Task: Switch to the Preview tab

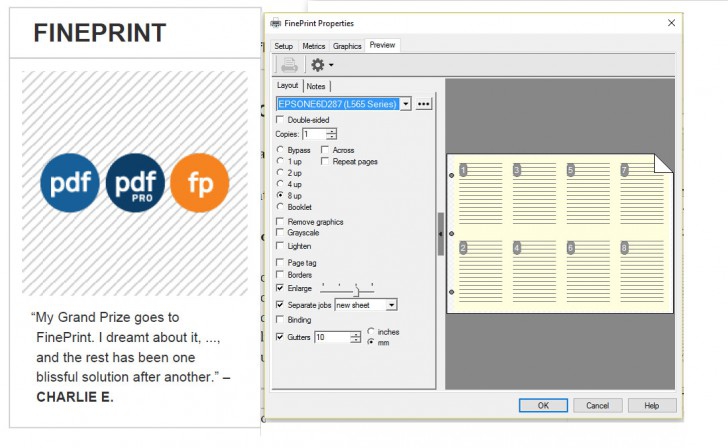Action: (382, 45)
